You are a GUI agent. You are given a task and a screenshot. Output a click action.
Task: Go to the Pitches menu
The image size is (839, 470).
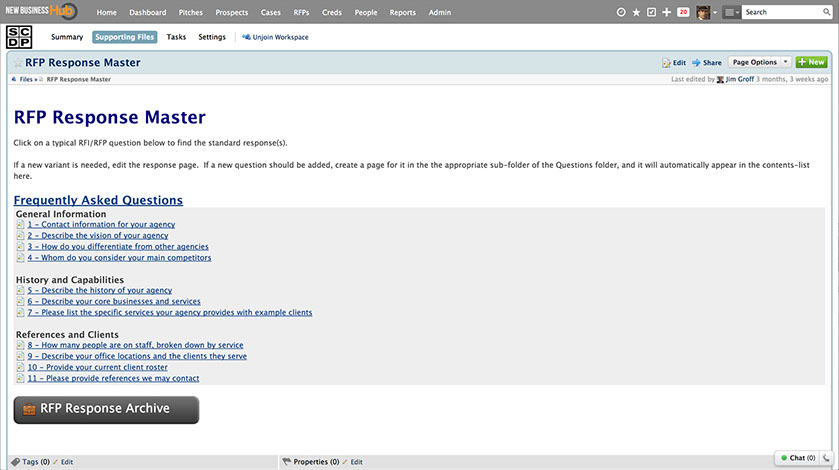[190, 12]
